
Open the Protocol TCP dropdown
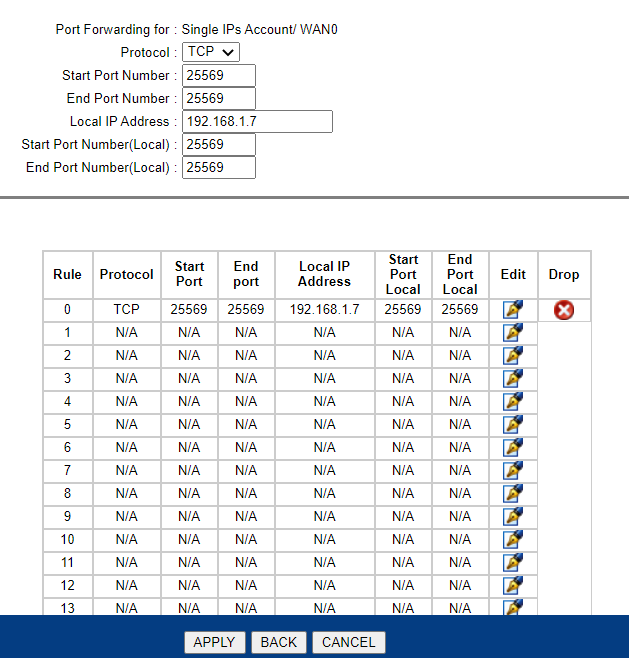click(211, 52)
